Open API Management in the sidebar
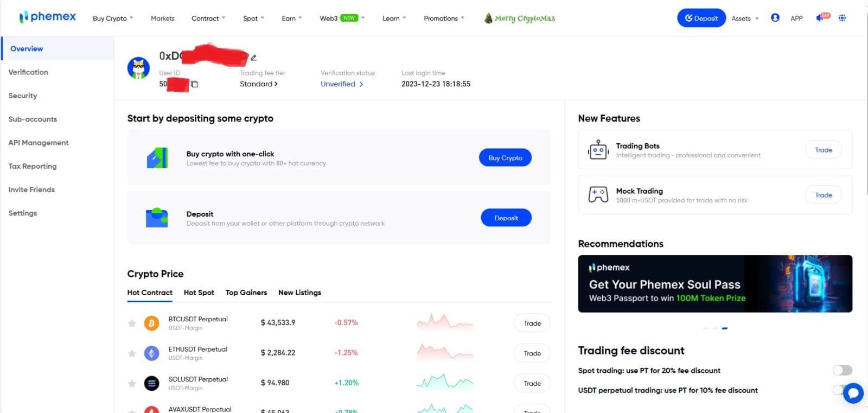 (39, 143)
